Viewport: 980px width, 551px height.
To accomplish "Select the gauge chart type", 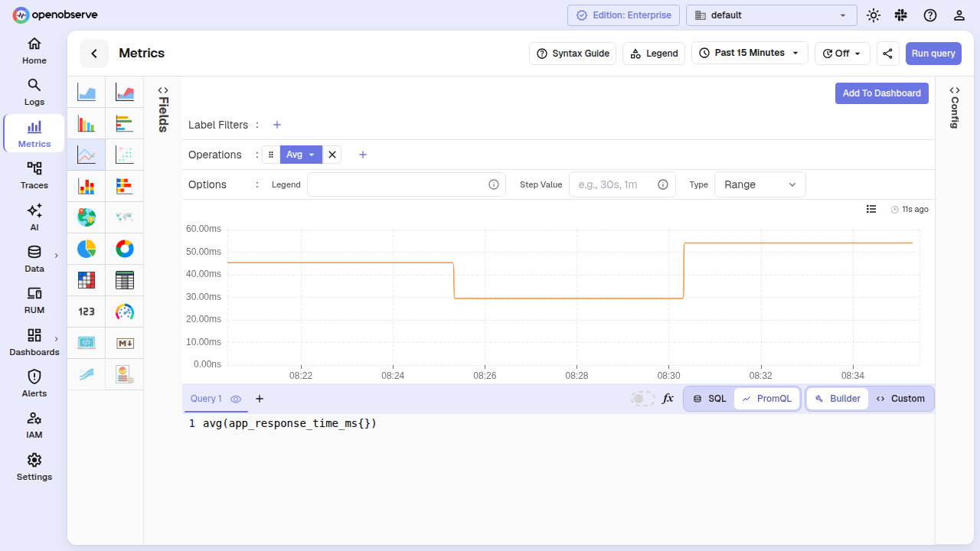I will point(125,311).
